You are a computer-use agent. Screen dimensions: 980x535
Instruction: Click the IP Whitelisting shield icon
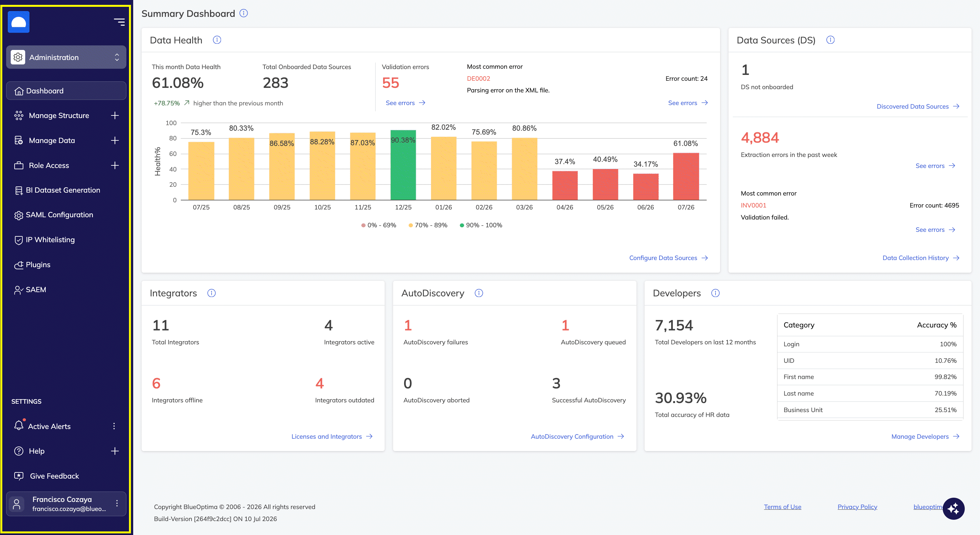pos(19,240)
